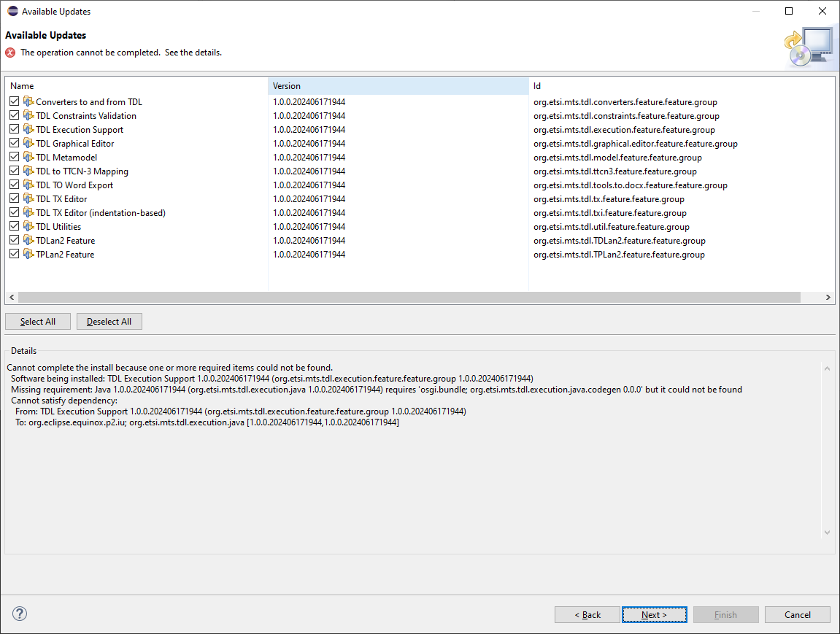840x634 pixels.
Task: Uncheck the TDL Utilities checkbox
Action: click(15, 226)
